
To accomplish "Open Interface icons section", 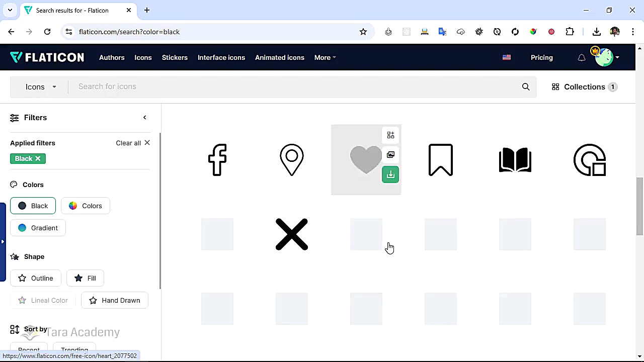I will pos(221,57).
